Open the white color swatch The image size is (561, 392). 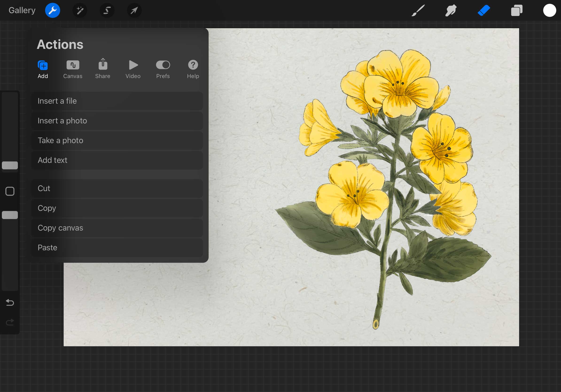(549, 11)
